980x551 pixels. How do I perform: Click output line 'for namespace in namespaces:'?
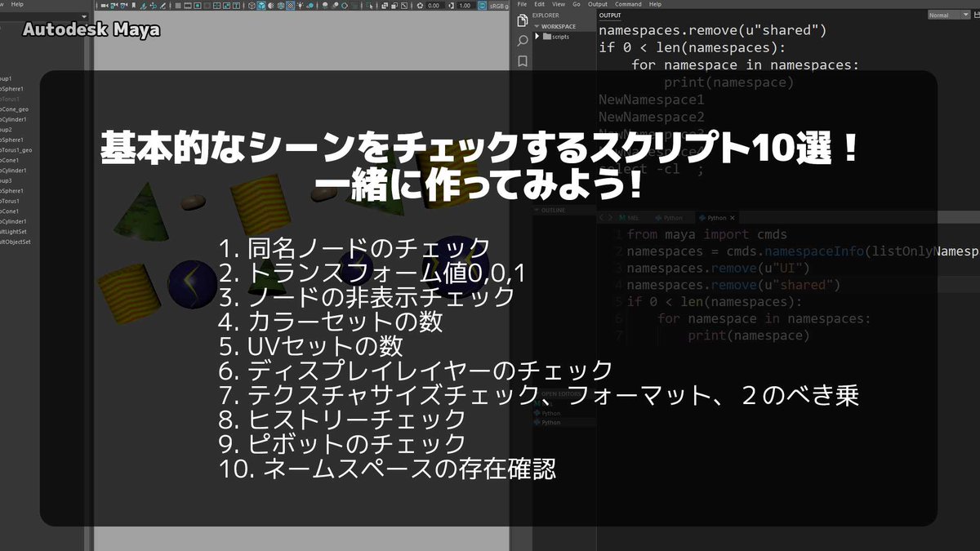coord(745,65)
